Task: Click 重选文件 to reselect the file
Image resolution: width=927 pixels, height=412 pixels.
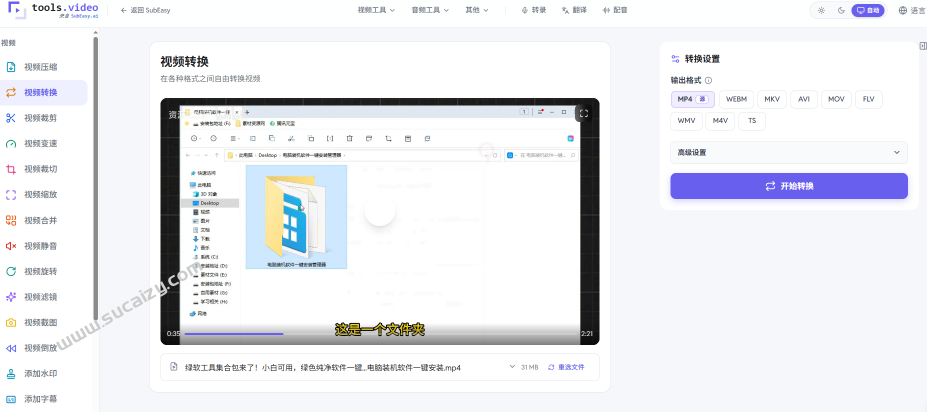Action: (x=566, y=367)
